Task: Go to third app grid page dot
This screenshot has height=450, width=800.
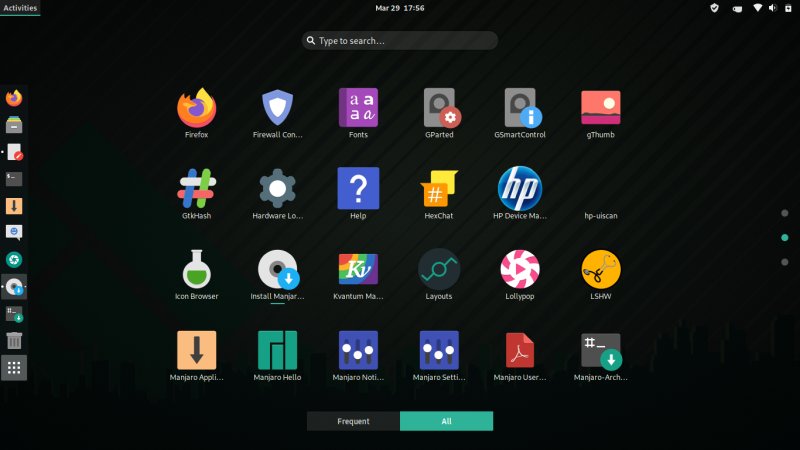Action: pos(785,262)
